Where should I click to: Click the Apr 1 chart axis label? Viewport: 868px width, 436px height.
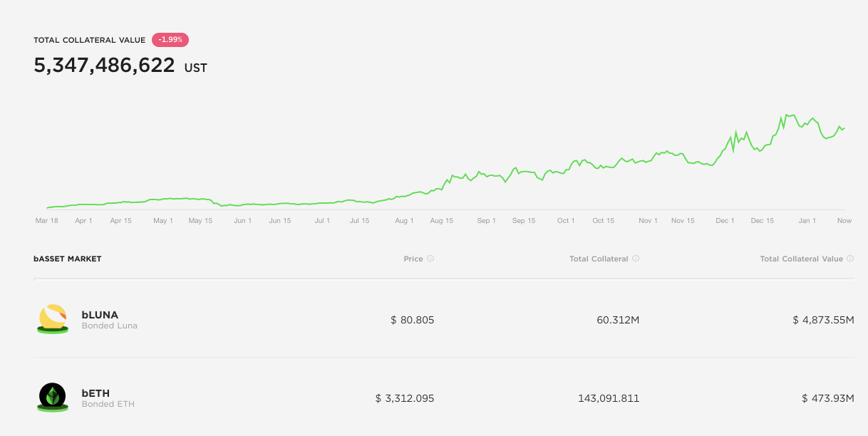tap(83, 221)
